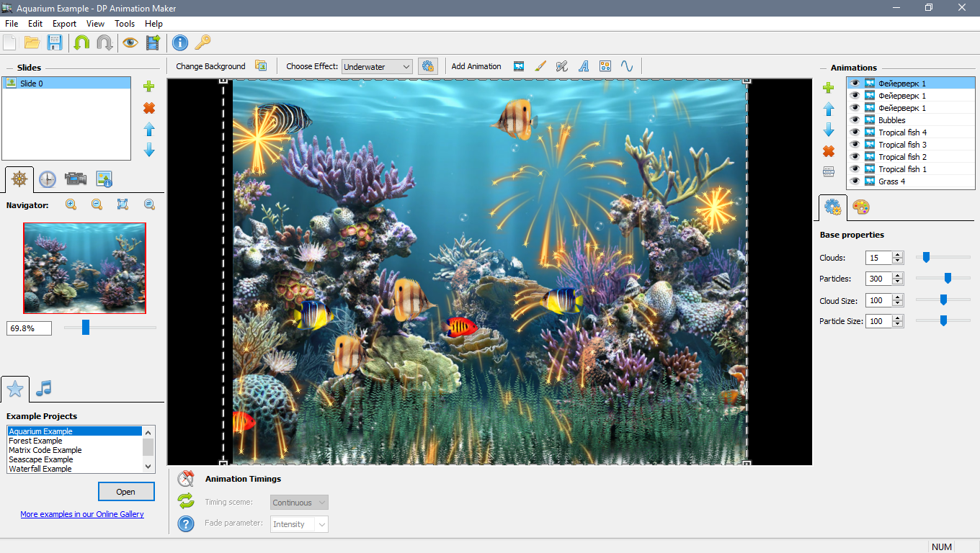Add a text animation with letter A icon

[584, 66]
